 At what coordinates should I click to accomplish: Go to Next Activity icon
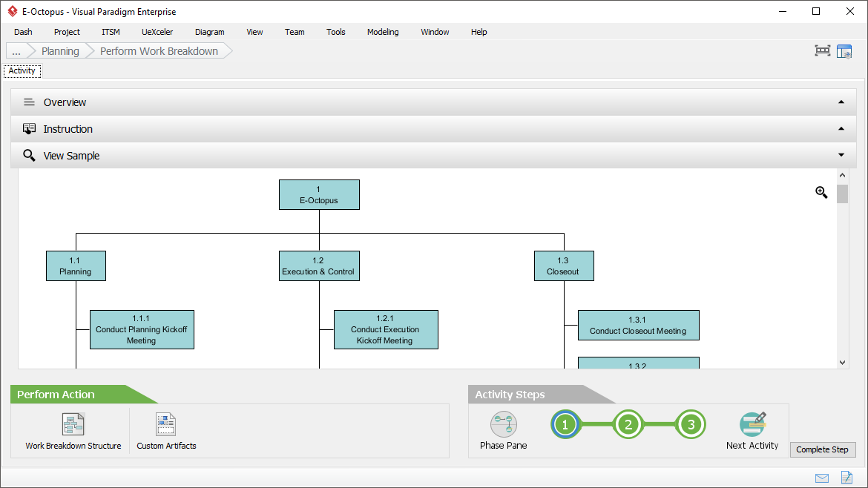tap(753, 424)
